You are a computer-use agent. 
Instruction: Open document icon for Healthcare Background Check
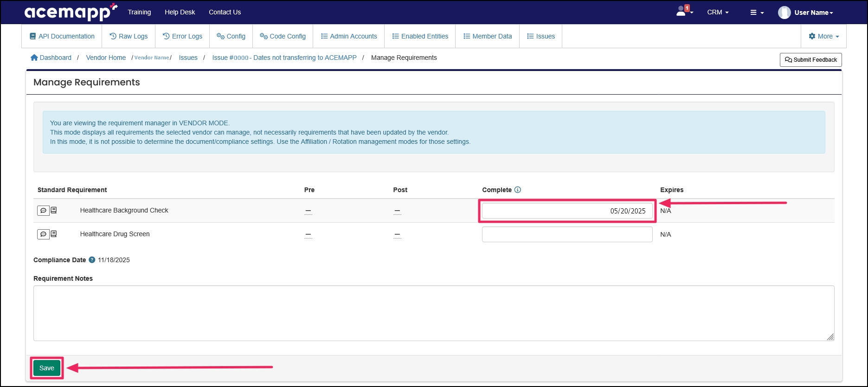pos(54,210)
